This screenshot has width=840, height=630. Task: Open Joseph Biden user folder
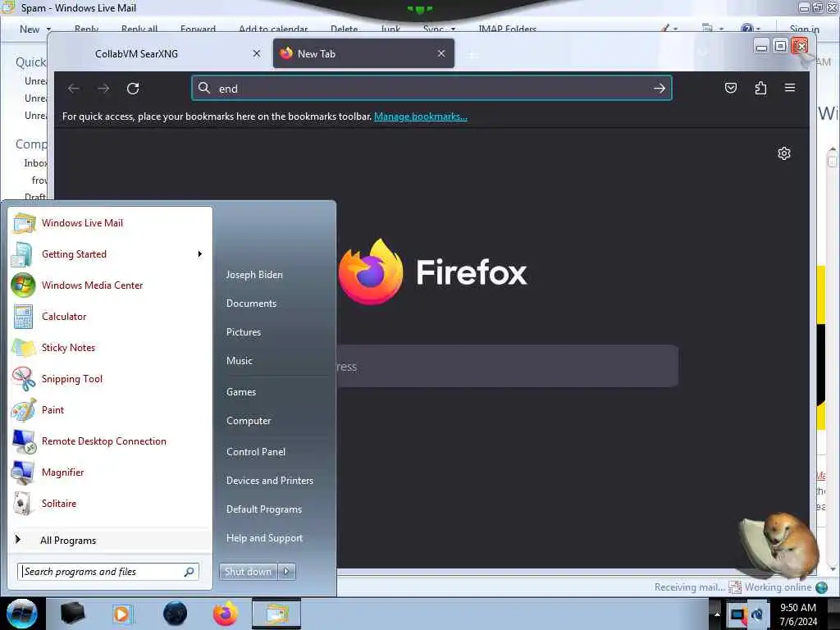[x=254, y=274]
